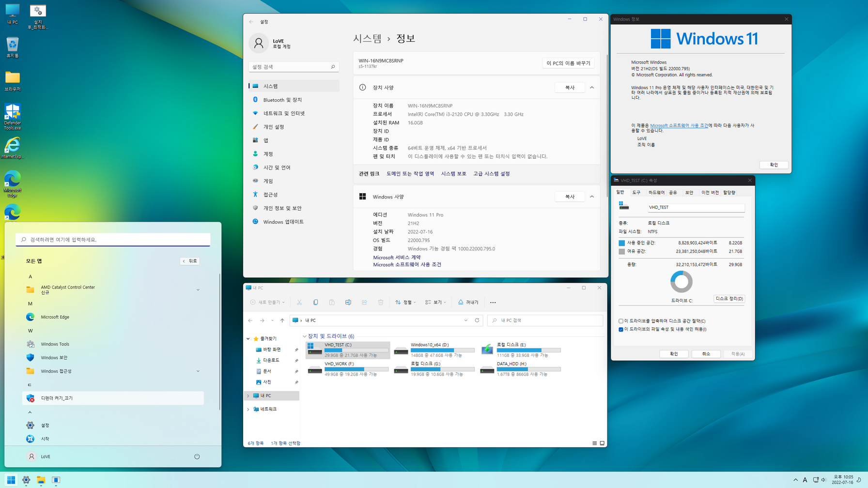Collapse the 즐겨찾기 tree node

(x=248, y=339)
